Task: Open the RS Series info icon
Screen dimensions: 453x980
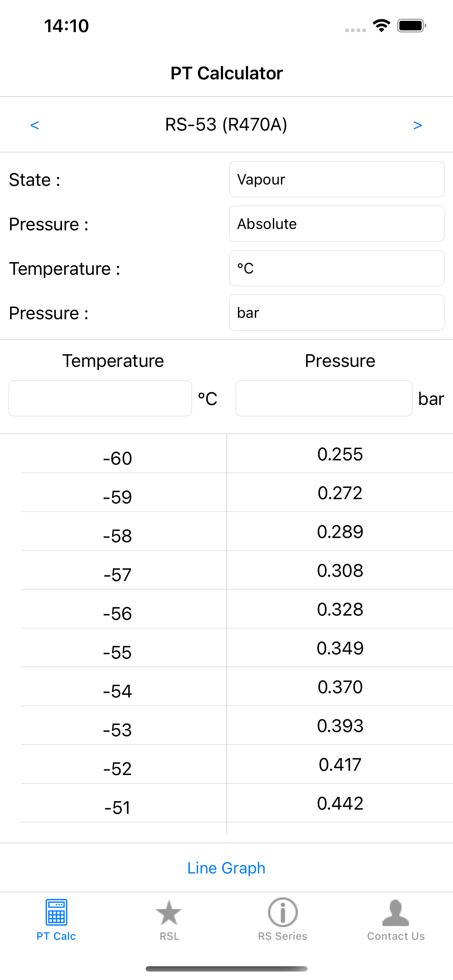Action: 283,912
